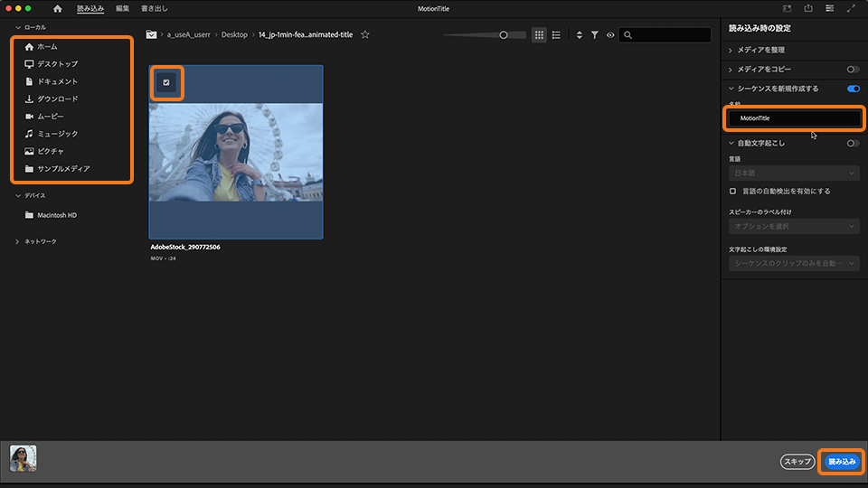868x488 pixels.
Task: Enable the メディアをコピー toggle
Action: (853, 70)
